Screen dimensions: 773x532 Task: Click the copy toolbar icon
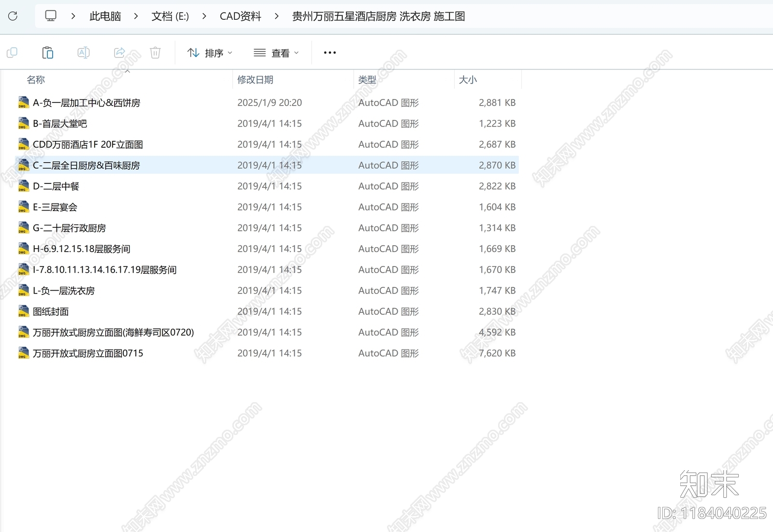pyautogui.click(x=12, y=53)
